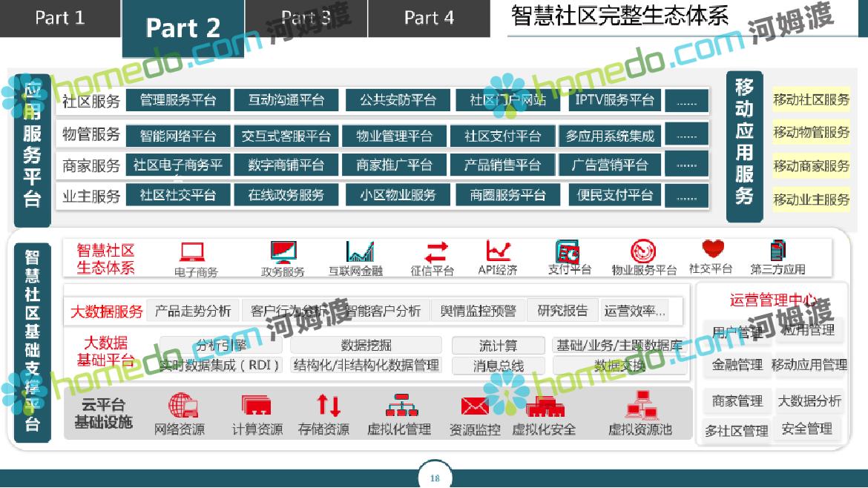Expand the ellipsis box in 业主服务 row
This screenshot has height=488, width=868.
point(686,196)
